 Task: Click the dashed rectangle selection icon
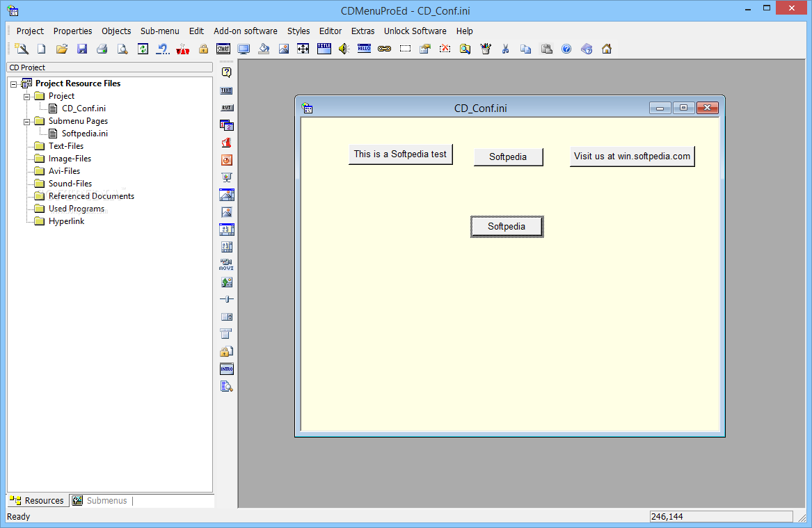(x=405, y=49)
